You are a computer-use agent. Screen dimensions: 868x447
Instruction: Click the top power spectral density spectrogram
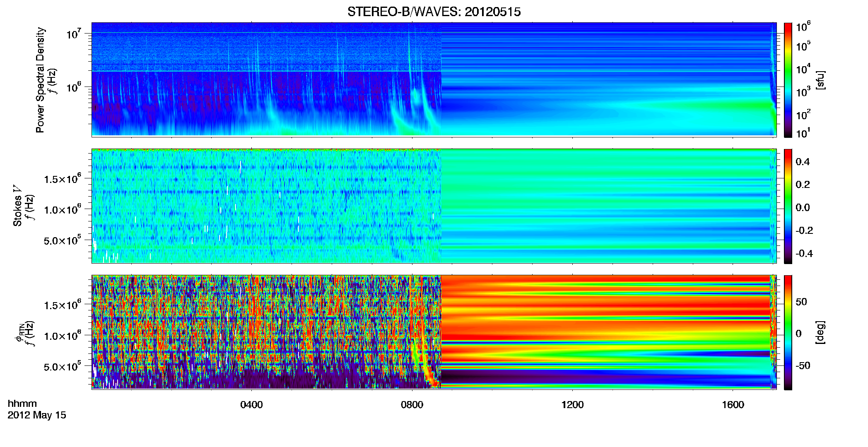click(x=434, y=79)
